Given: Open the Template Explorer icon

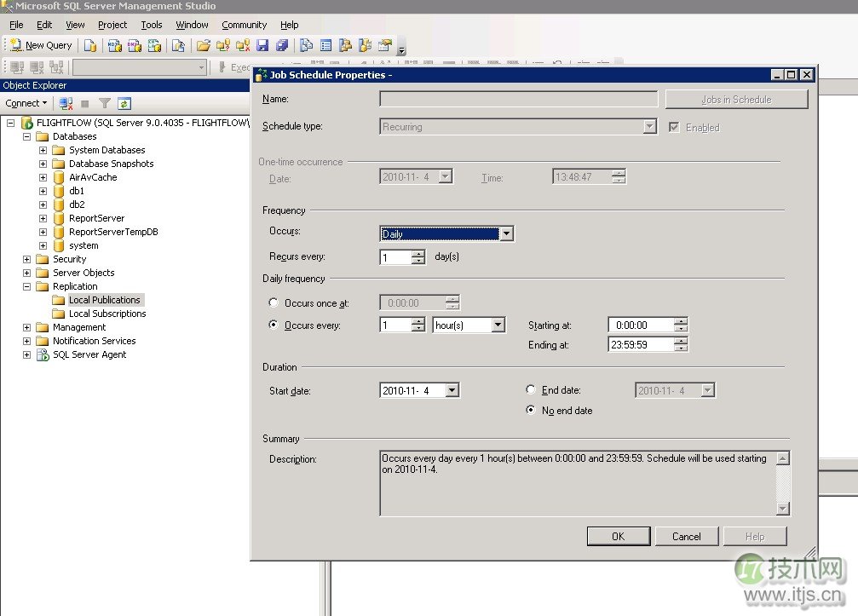Looking at the screenshot, I should (x=366, y=45).
